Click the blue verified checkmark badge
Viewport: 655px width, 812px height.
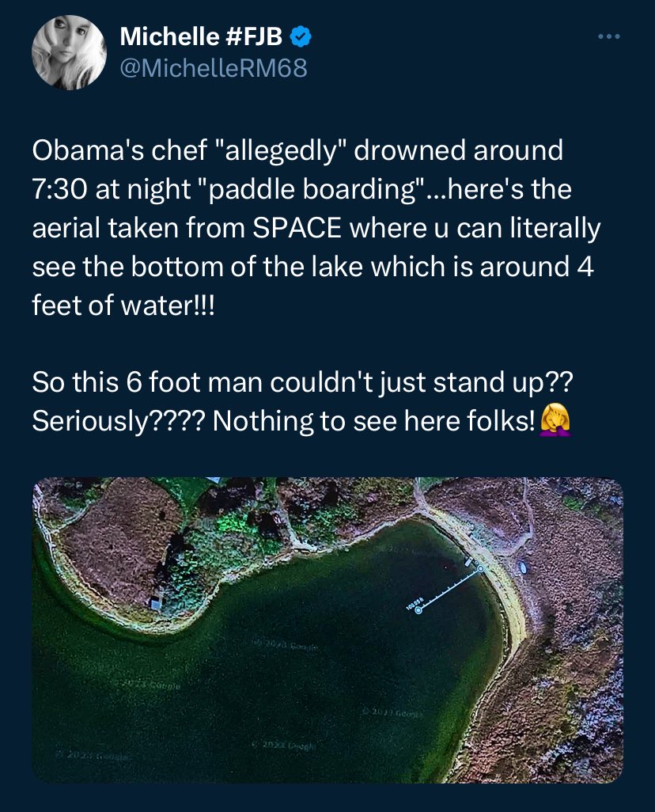(x=301, y=36)
